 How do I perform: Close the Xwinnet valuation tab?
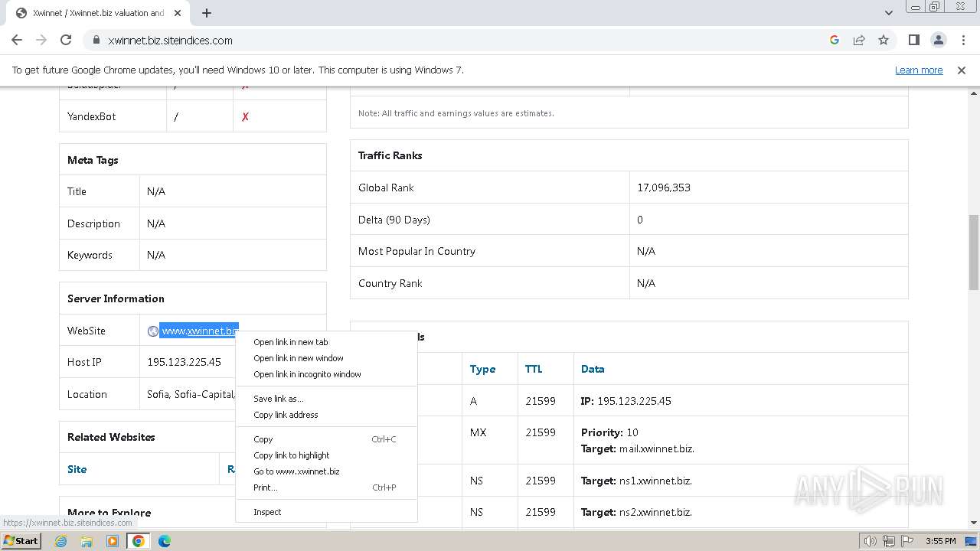click(x=178, y=13)
